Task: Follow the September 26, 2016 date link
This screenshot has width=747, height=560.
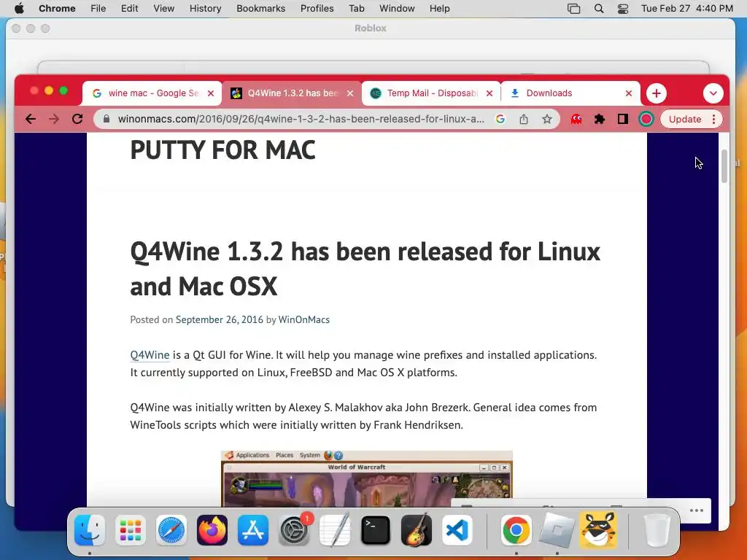Action: point(219,319)
